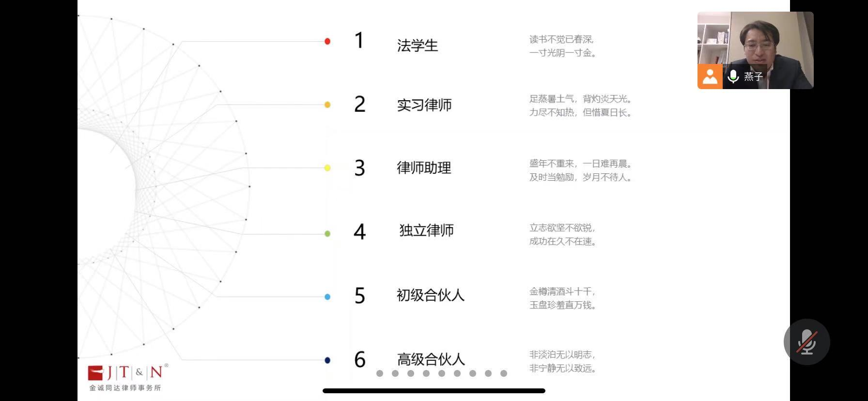Select the 独立律师 heading
Image resolution: width=868 pixels, height=401 pixels.
pyautogui.click(x=426, y=231)
